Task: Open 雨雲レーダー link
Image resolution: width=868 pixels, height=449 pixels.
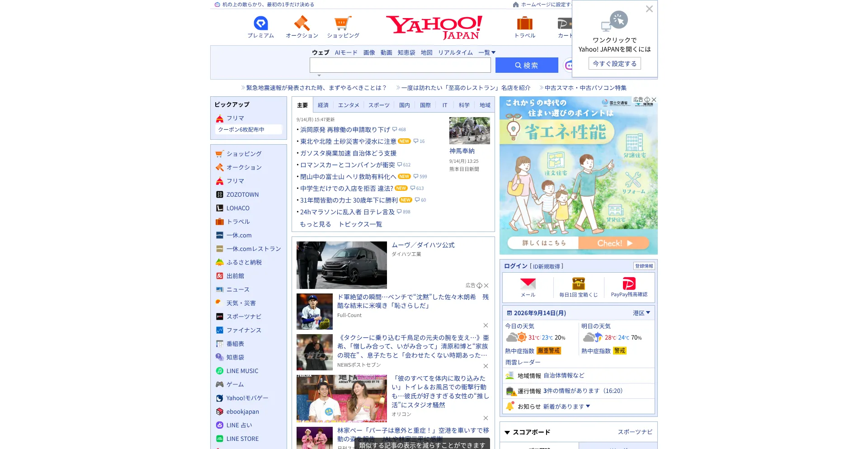Action: pos(523,362)
